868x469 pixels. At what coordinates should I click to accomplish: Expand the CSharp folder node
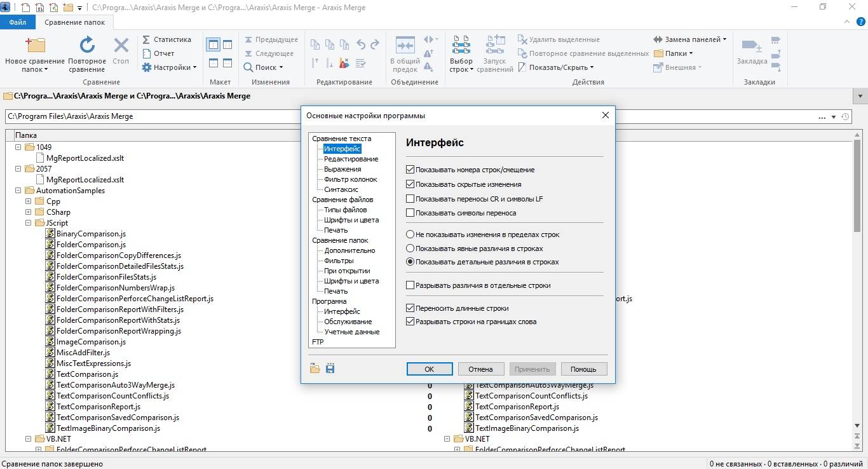click(x=29, y=212)
